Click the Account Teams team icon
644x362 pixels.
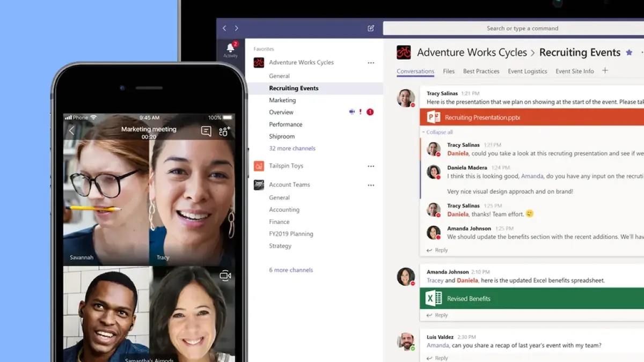tap(259, 184)
